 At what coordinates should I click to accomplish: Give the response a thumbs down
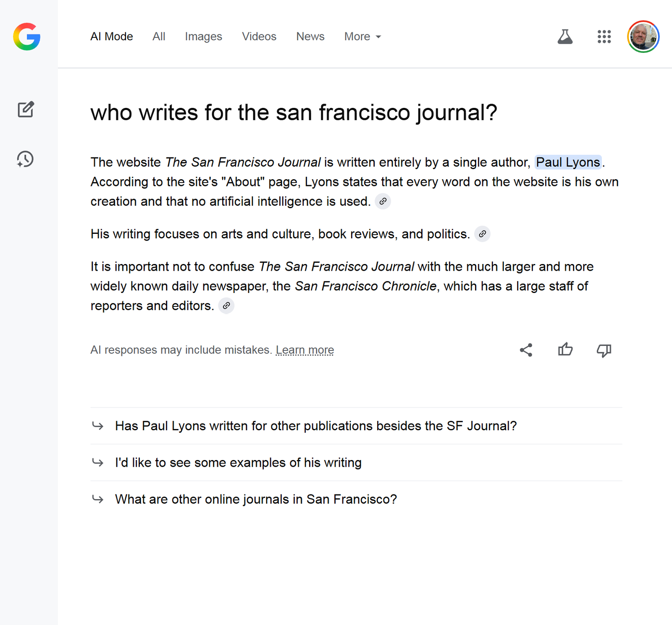[604, 350]
